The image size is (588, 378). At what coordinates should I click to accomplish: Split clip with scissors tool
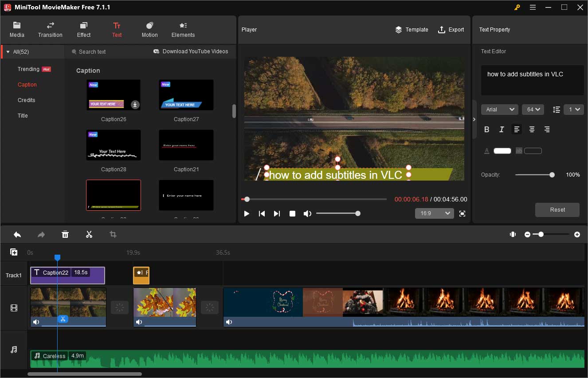(x=89, y=234)
